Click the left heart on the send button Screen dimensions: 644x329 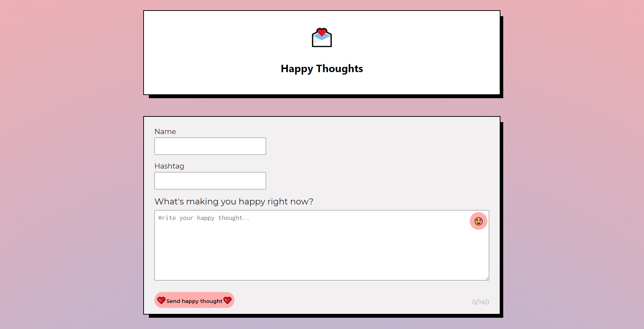[x=162, y=300]
